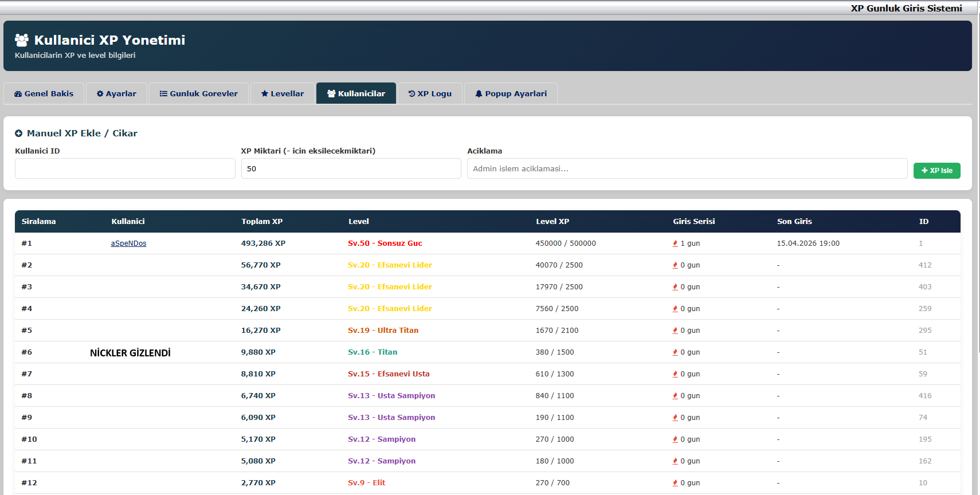Click the list icon on Gunluk Gorevler tab
Viewport: 980px width, 495px height.
pyautogui.click(x=163, y=94)
